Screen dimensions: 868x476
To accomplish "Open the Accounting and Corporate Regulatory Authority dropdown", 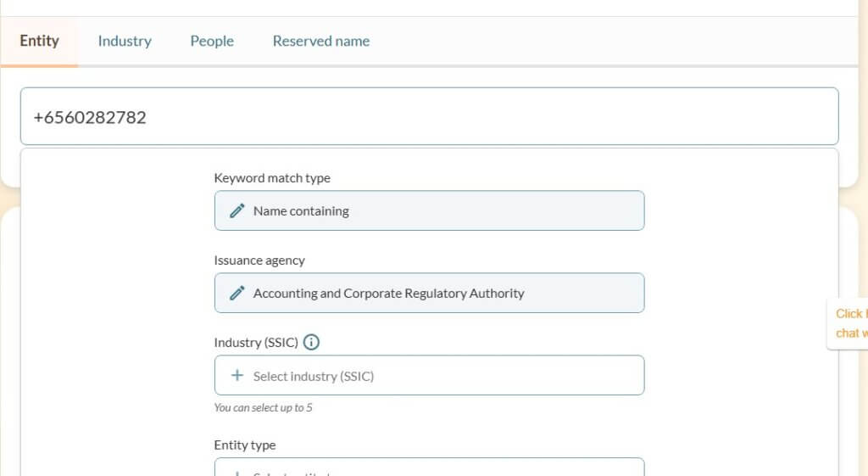I will pos(429,293).
